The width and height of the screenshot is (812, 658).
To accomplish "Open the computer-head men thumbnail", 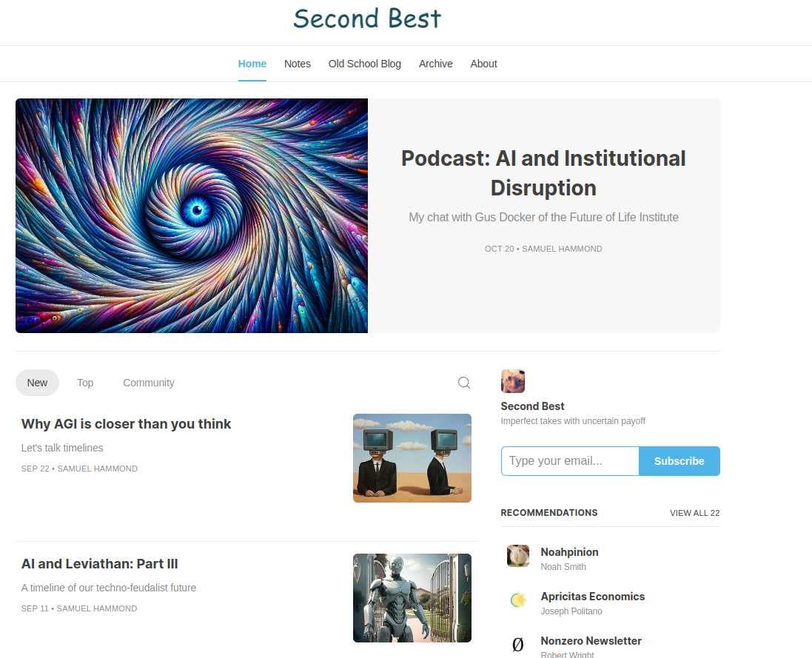I will tap(412, 458).
